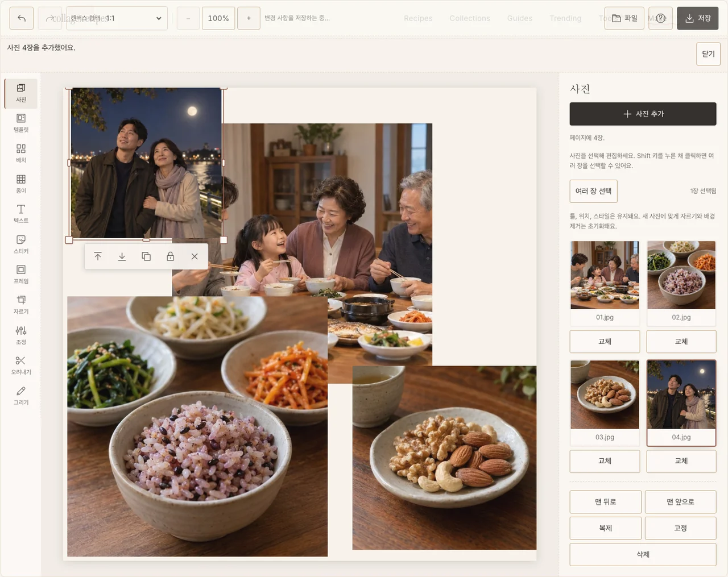
Task: Select the 배치 layout tool
Action: [x=21, y=153]
